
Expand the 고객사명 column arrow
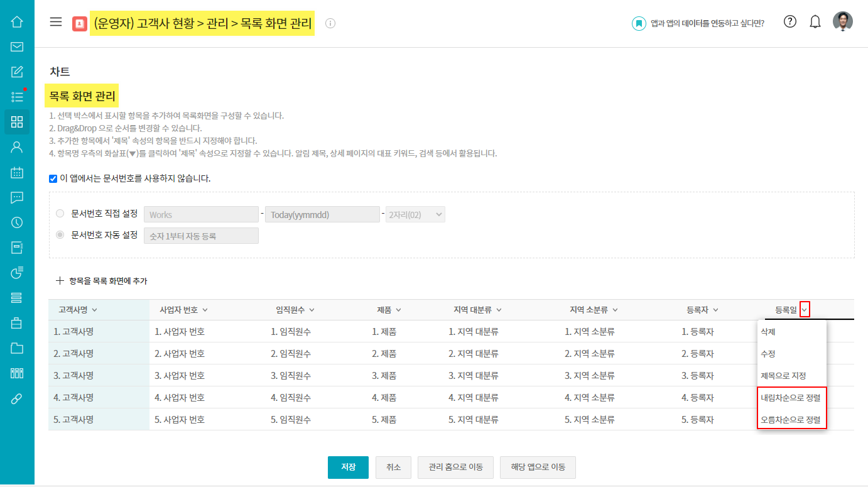[94, 310]
